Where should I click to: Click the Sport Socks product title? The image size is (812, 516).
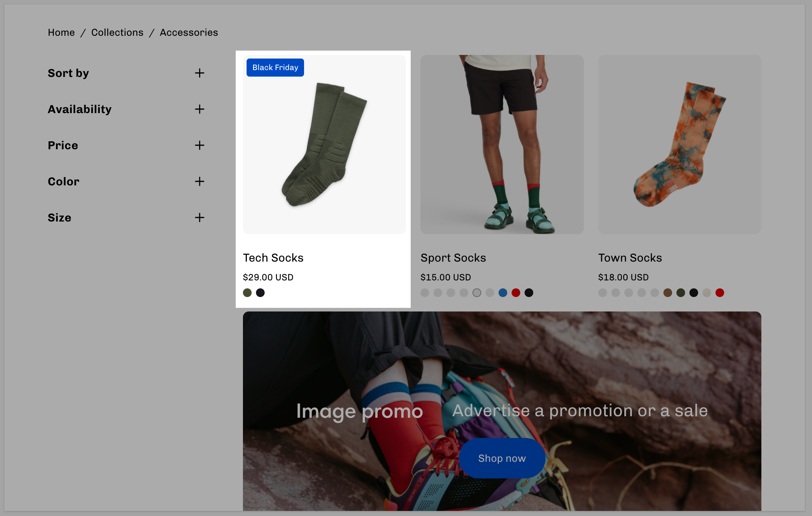453,258
